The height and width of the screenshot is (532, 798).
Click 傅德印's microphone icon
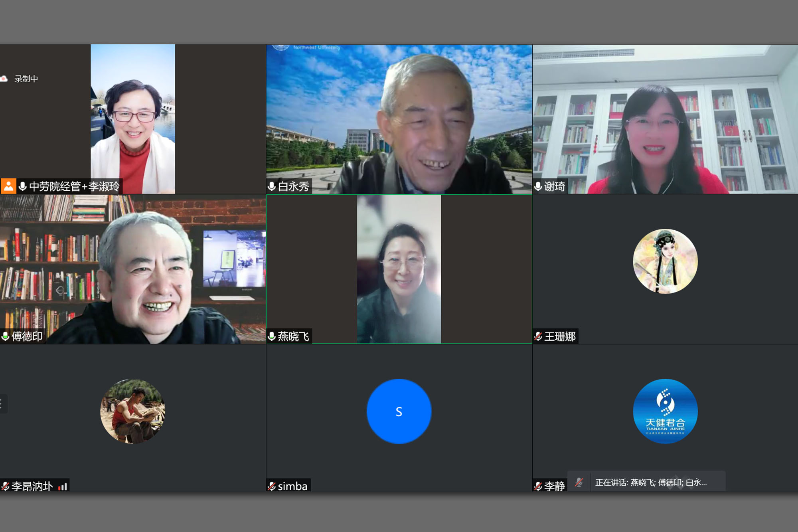tap(6, 336)
